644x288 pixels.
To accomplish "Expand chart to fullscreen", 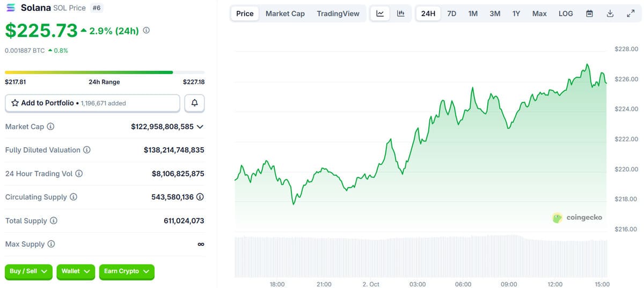I will (631, 13).
